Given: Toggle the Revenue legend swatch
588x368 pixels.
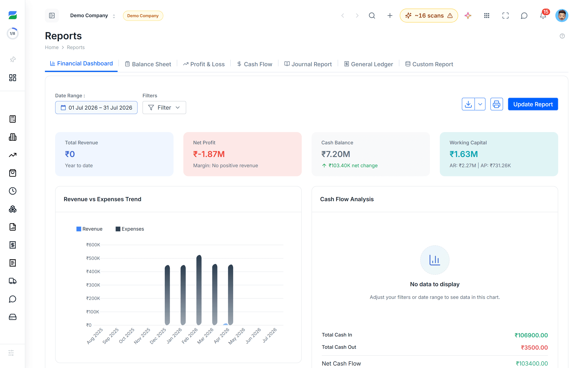Looking at the screenshot, I should pos(79,229).
